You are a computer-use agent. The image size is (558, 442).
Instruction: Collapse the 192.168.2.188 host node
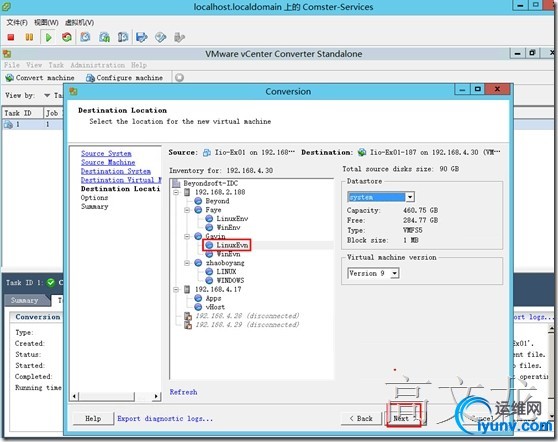pyautogui.click(x=176, y=192)
